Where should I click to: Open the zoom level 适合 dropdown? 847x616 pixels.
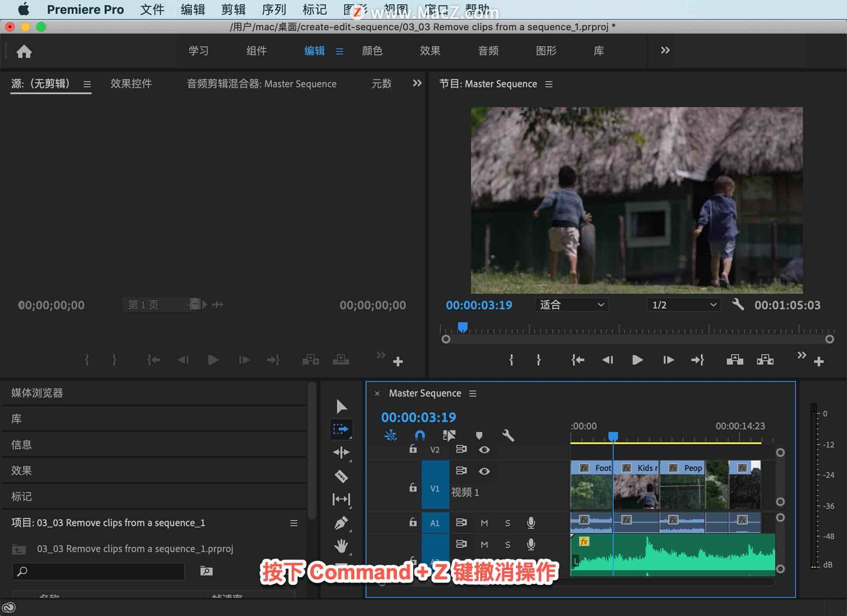coord(571,305)
